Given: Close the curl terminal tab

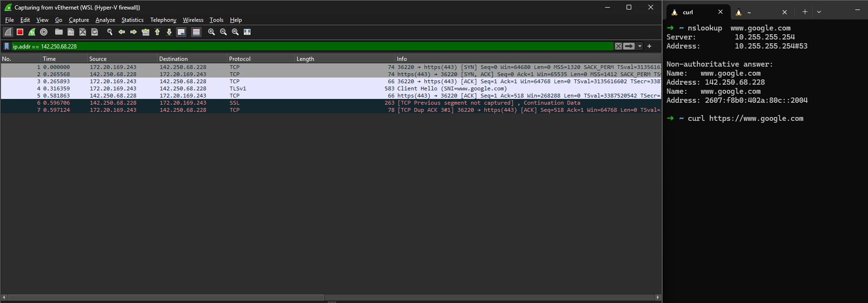Looking at the screenshot, I should [x=720, y=12].
